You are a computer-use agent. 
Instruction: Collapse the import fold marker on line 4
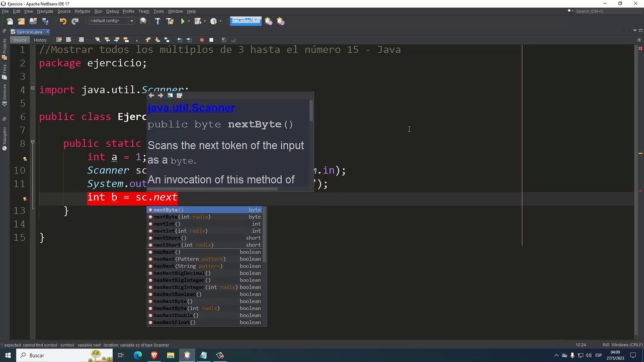33,88
